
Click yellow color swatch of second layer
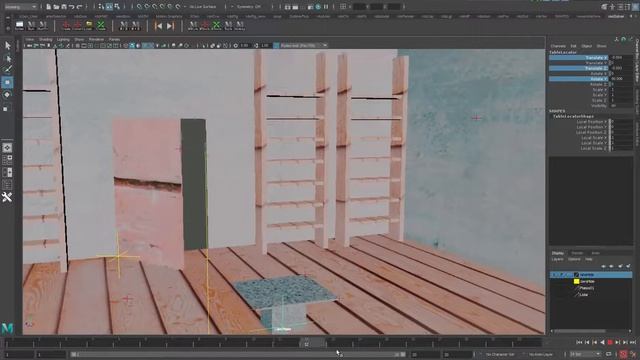pos(576,281)
